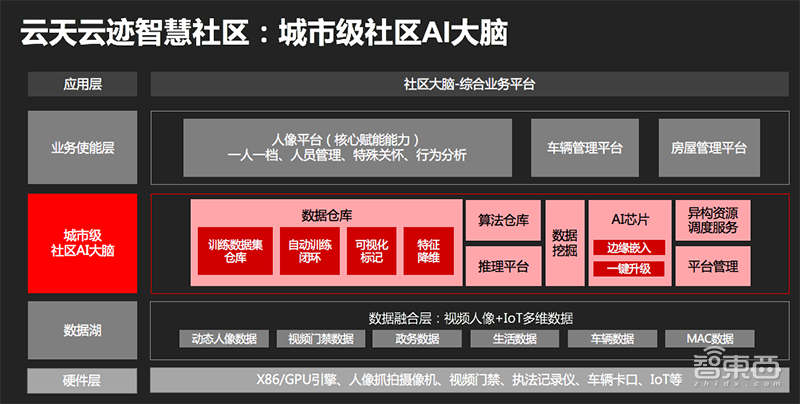The image size is (800, 404).
Task: Click the 特征降维 block
Action: (x=429, y=251)
